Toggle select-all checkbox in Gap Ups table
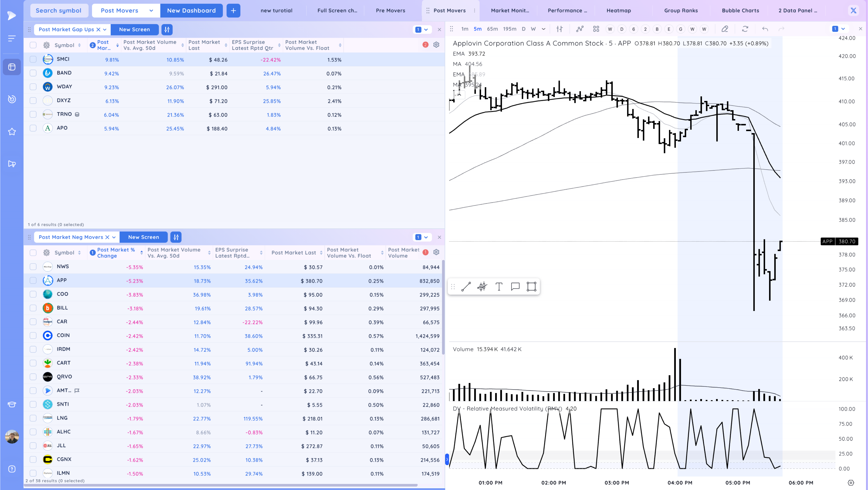This screenshot has height=490, width=868. click(x=33, y=45)
